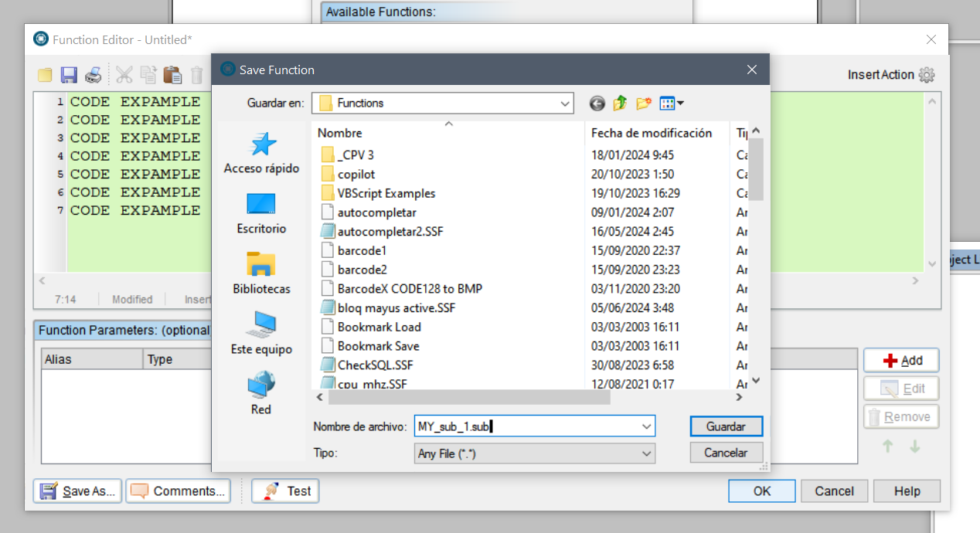Screen dimensions: 980x533
Task: Expand the Nombre de archivo dropdown
Action: pyautogui.click(x=646, y=426)
